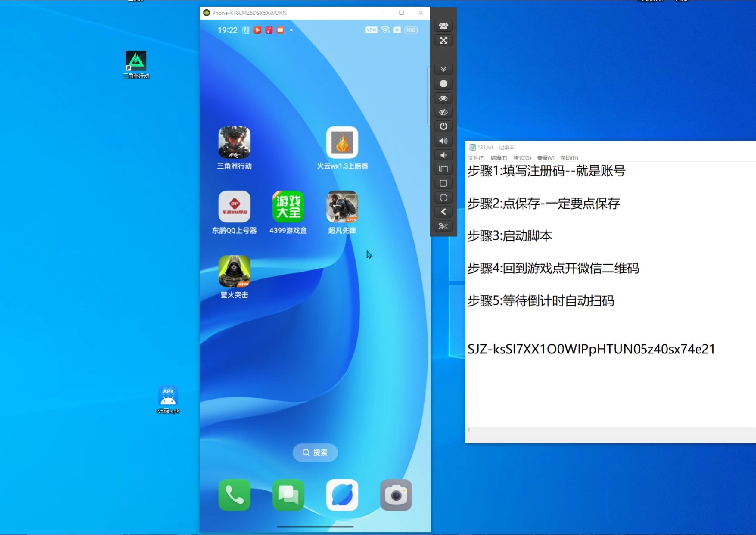Tap the 搜索 search pill on the home screen
The height and width of the screenshot is (535, 756).
click(x=315, y=452)
